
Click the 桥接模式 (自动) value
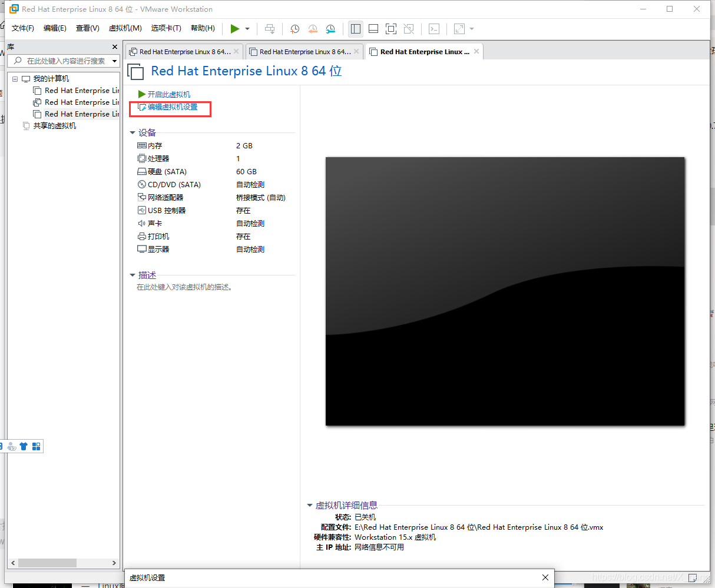coord(261,198)
